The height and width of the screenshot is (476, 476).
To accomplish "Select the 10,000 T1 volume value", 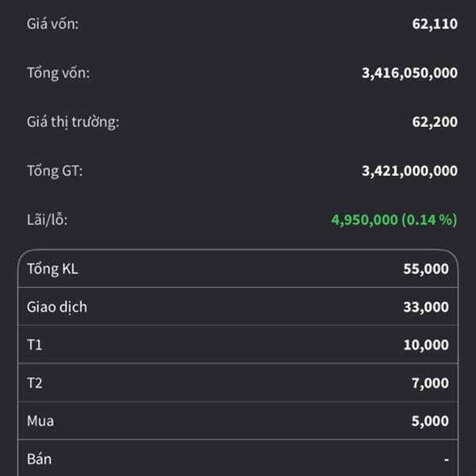I will click(x=426, y=345).
